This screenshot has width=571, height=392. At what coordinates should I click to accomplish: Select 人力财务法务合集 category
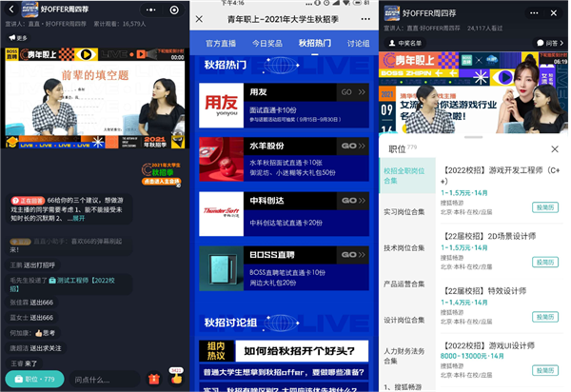coord(406,356)
